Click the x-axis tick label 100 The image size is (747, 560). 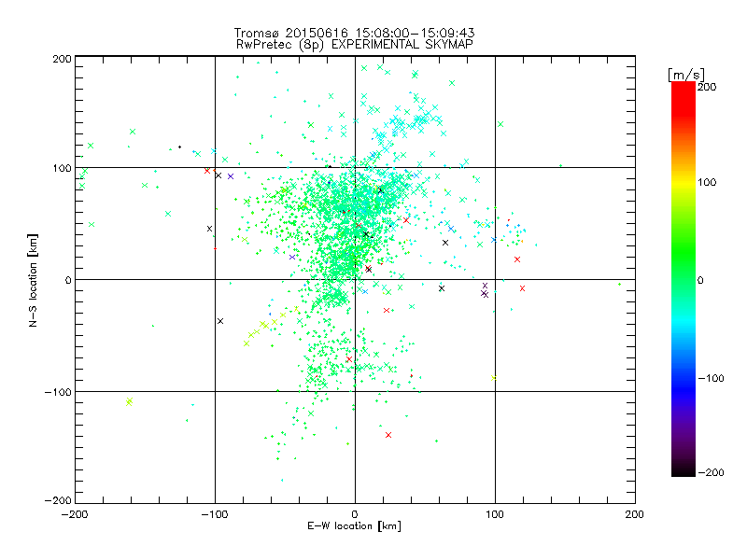point(495,514)
